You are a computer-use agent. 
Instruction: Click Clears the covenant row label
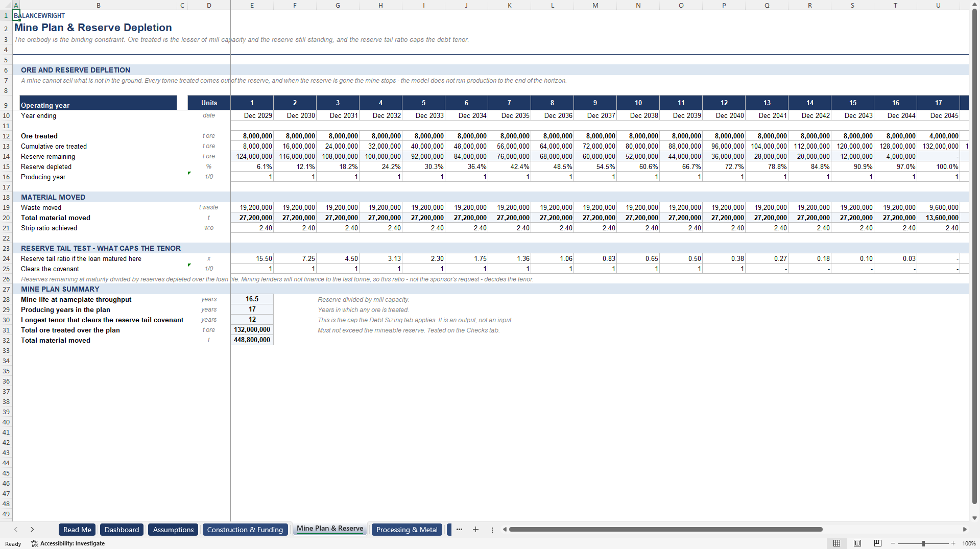point(50,269)
